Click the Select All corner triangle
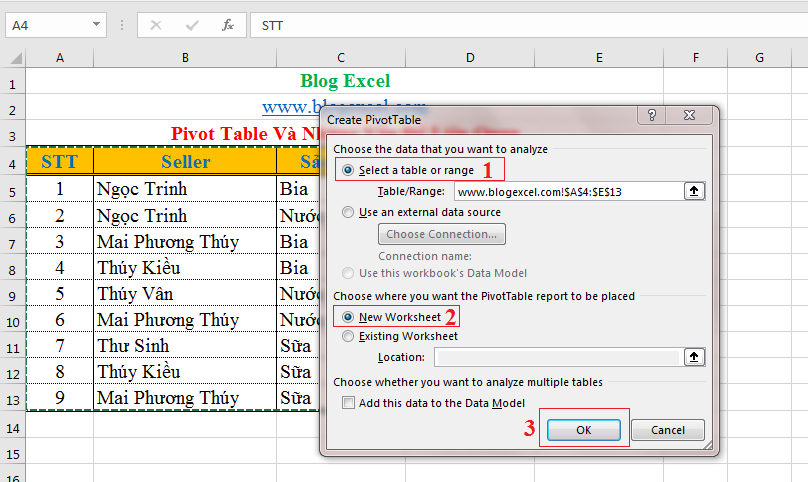This screenshot has width=808, height=482. click(x=16, y=58)
